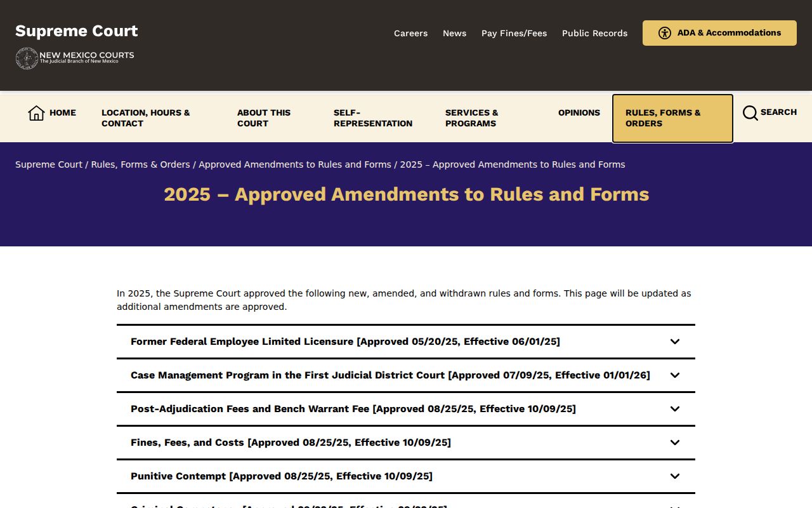This screenshot has height=508, width=812.
Task: Click the home house icon
Action: (36, 113)
